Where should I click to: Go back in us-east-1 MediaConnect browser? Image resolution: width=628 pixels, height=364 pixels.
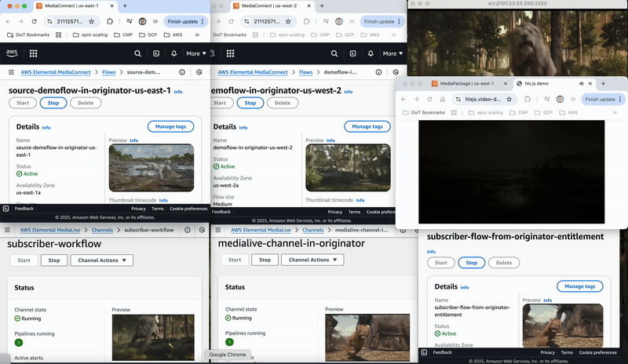coord(9,21)
